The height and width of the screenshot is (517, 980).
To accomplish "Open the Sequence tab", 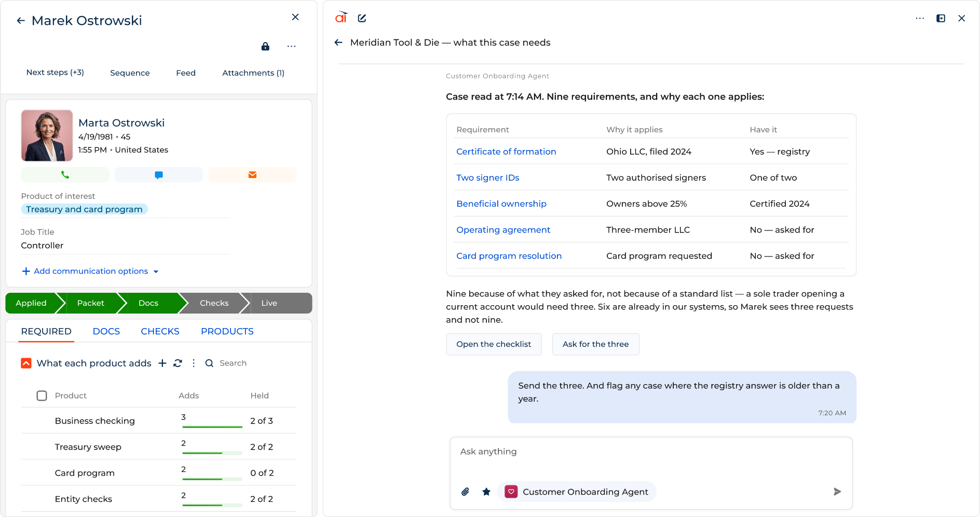I will click(130, 73).
